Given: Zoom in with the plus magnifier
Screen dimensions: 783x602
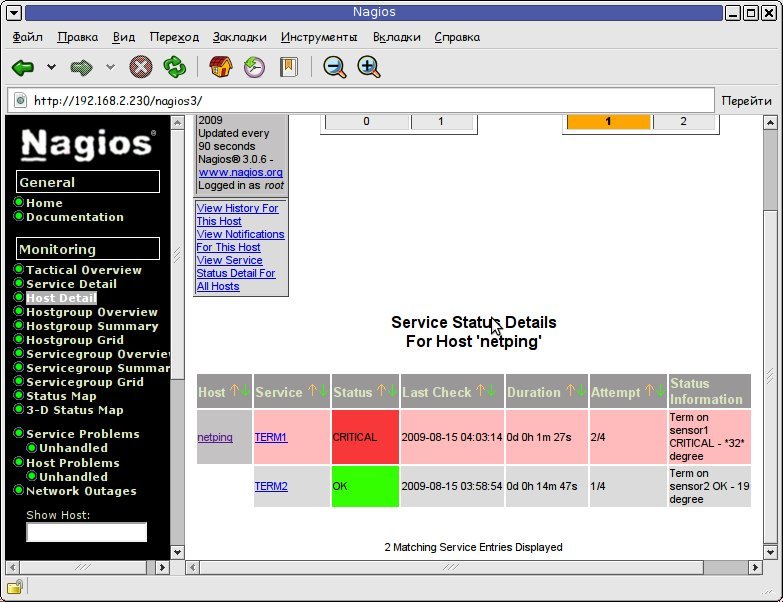Looking at the screenshot, I should coord(369,67).
